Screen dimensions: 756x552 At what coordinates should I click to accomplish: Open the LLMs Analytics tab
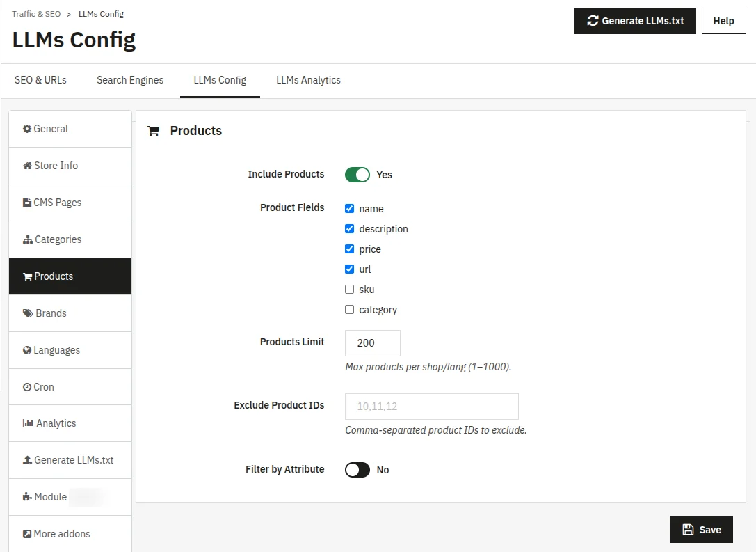click(309, 80)
